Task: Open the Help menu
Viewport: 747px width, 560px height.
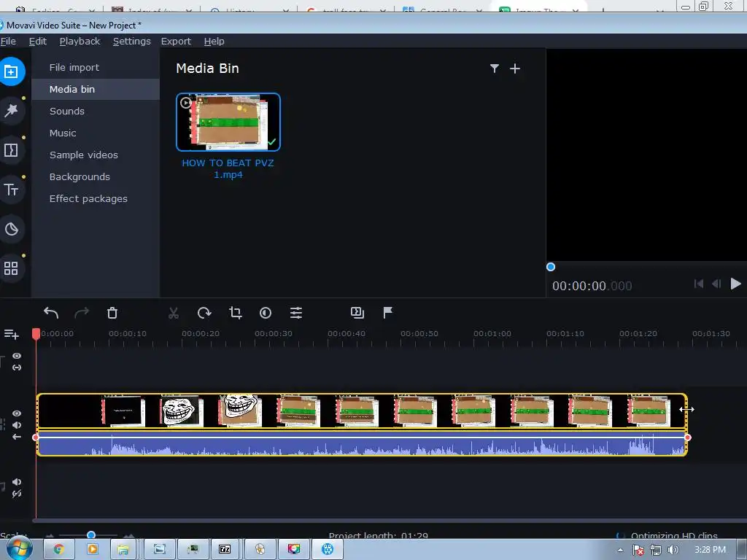Action: (x=214, y=42)
